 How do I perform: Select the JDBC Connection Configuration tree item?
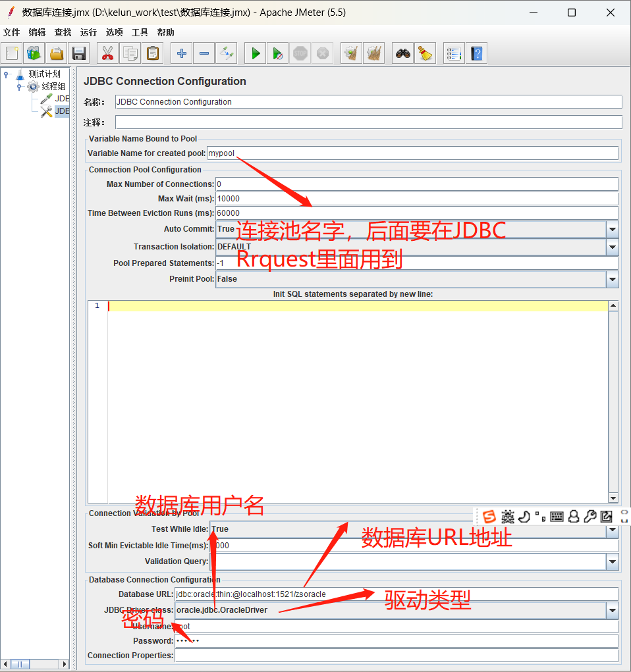[62, 111]
